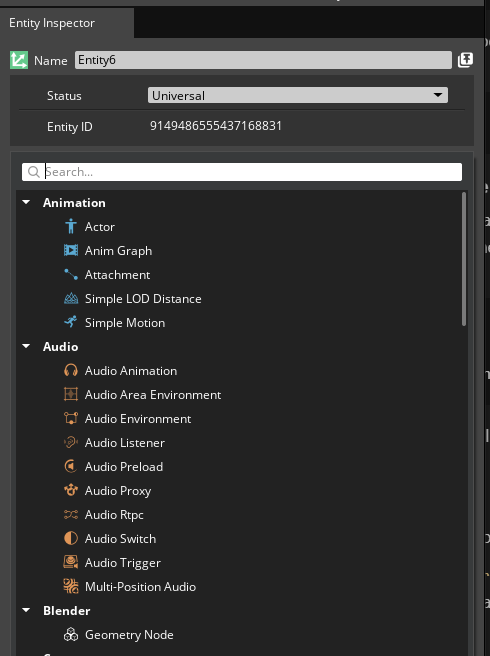This screenshot has height=656, width=490.
Task: Add the Audio Proxy component
Action: pyautogui.click(x=118, y=491)
